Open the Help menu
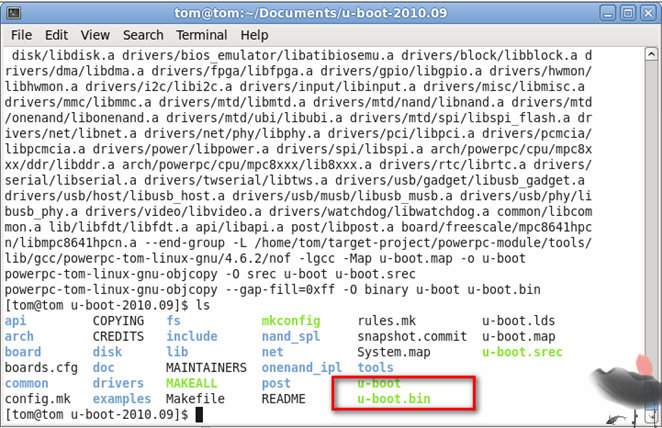This screenshot has width=662, height=428. [255, 35]
